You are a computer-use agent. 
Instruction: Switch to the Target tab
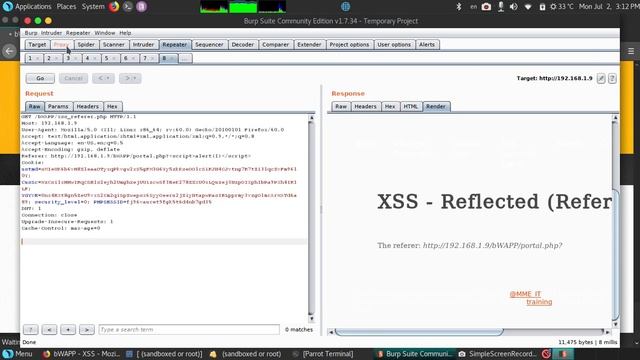(x=37, y=44)
